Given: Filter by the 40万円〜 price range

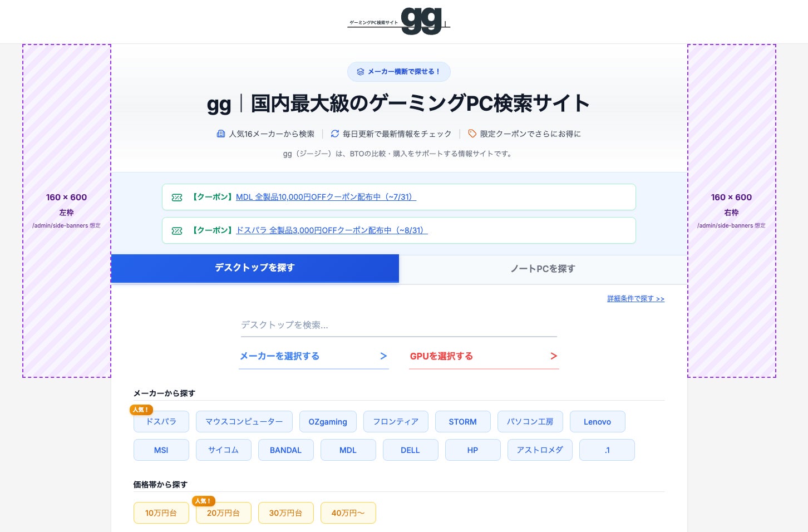Looking at the screenshot, I should point(348,513).
